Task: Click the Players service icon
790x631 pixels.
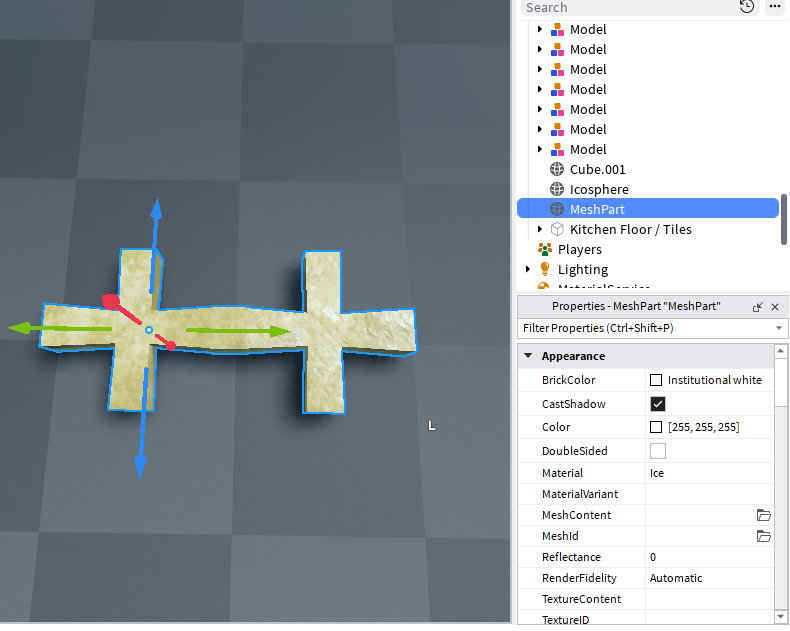Action: (545, 249)
